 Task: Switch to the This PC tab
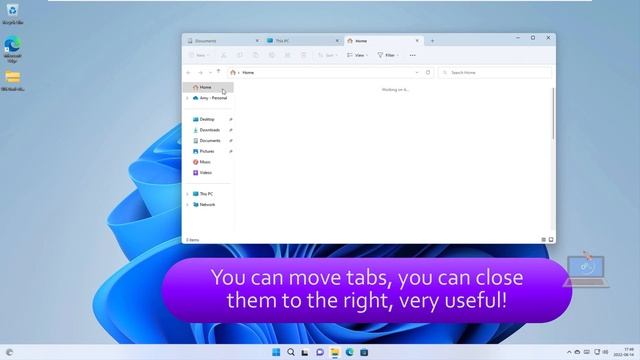coord(302,41)
